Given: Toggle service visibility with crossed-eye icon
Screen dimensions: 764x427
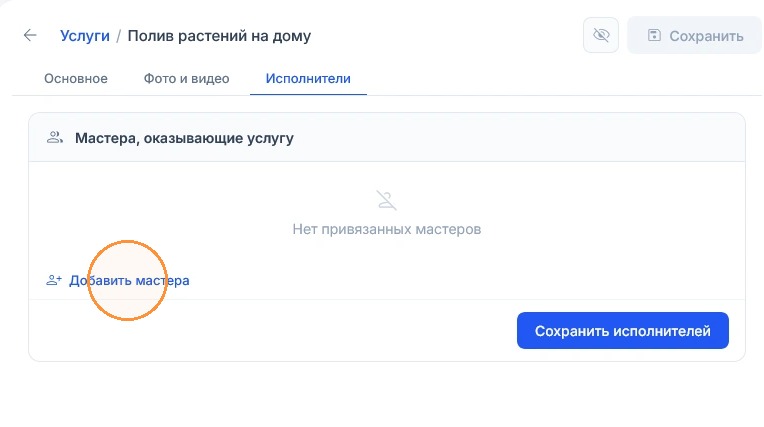Looking at the screenshot, I should [x=601, y=35].
